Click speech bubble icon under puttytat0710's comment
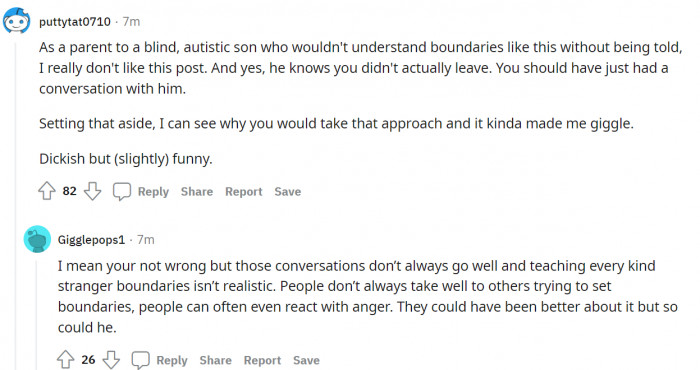Screen dimensions: 700x370 (121, 191)
